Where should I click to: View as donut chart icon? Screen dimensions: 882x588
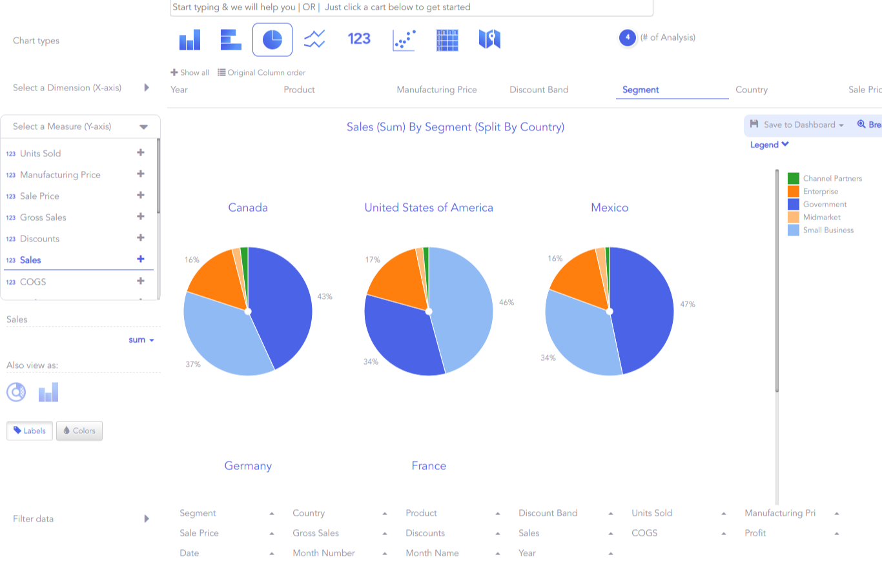(16, 392)
